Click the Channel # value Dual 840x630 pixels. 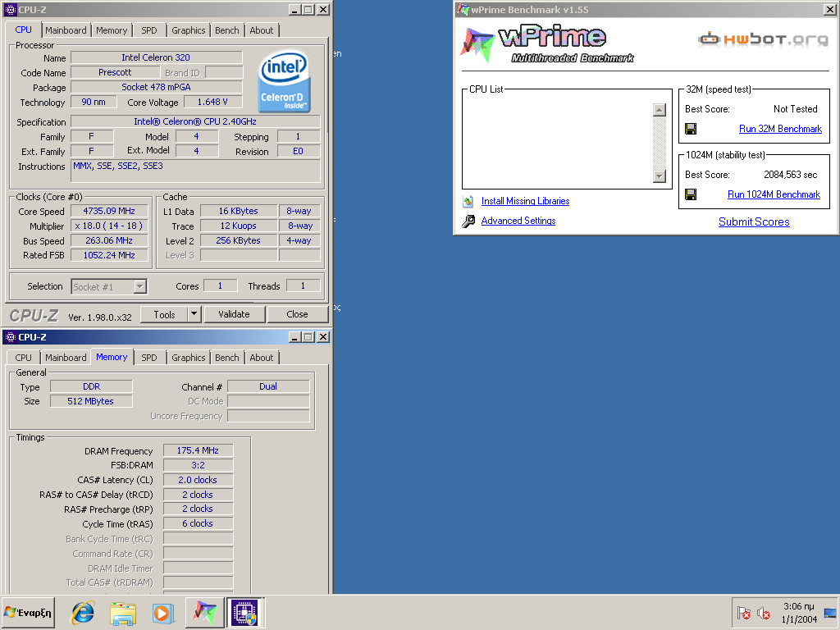tap(268, 386)
